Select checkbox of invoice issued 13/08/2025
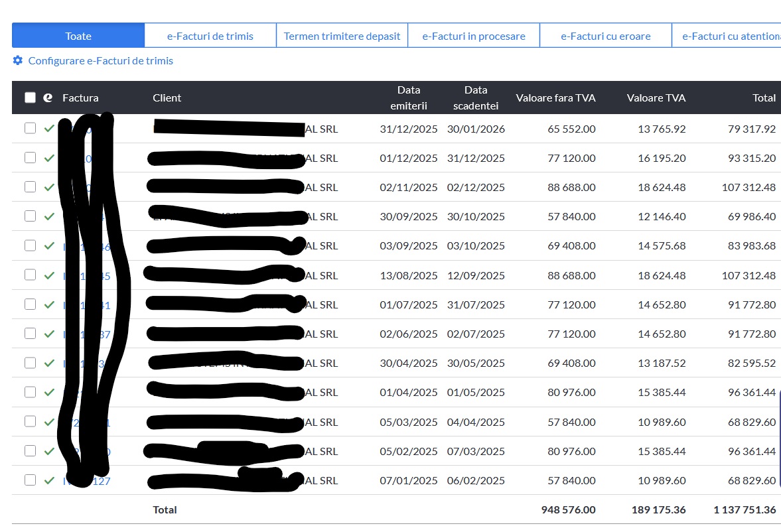 coord(30,275)
